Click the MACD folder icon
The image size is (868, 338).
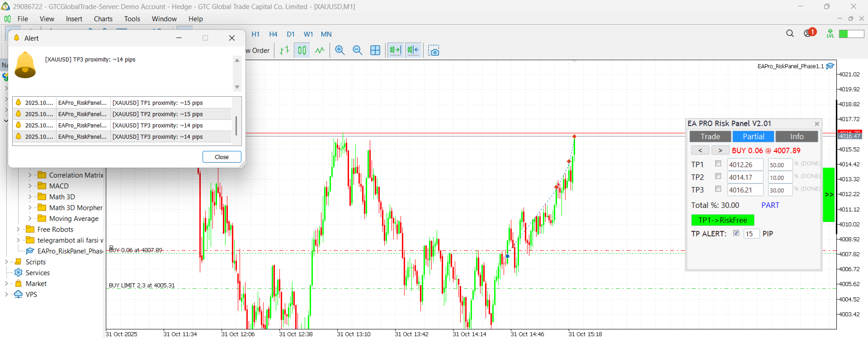[x=42, y=186]
